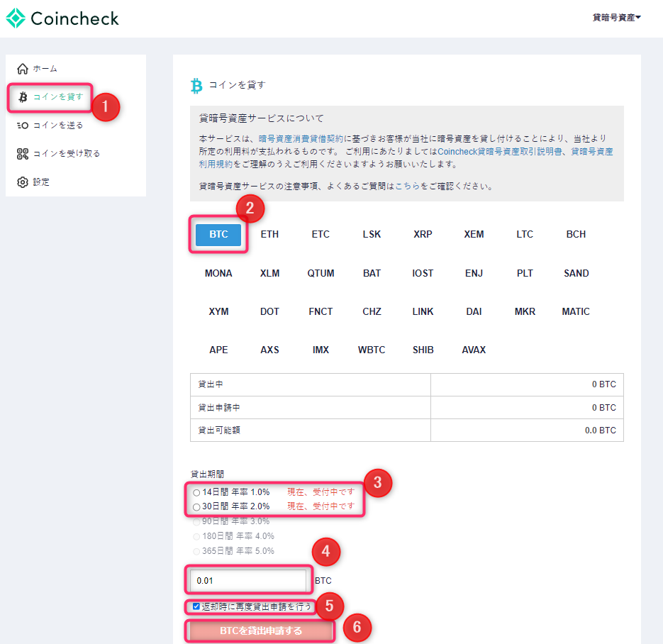Select the FNCT coin tab
This screenshot has height=644, width=663.
(x=321, y=311)
